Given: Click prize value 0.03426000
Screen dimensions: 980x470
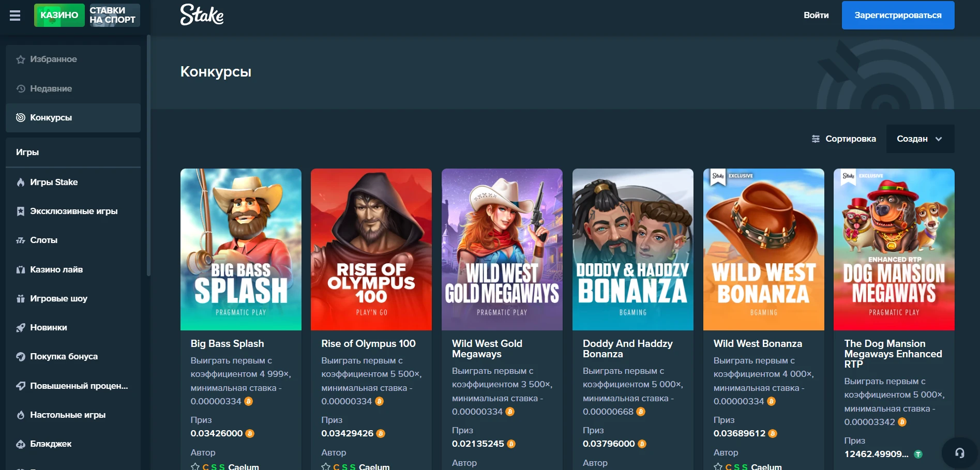Looking at the screenshot, I should 217,433.
